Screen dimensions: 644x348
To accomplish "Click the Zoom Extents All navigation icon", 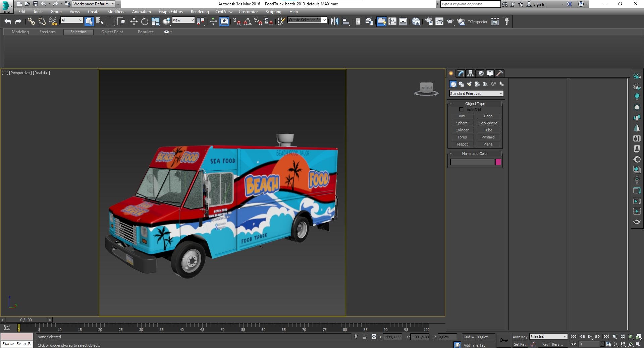I will [x=639, y=337].
